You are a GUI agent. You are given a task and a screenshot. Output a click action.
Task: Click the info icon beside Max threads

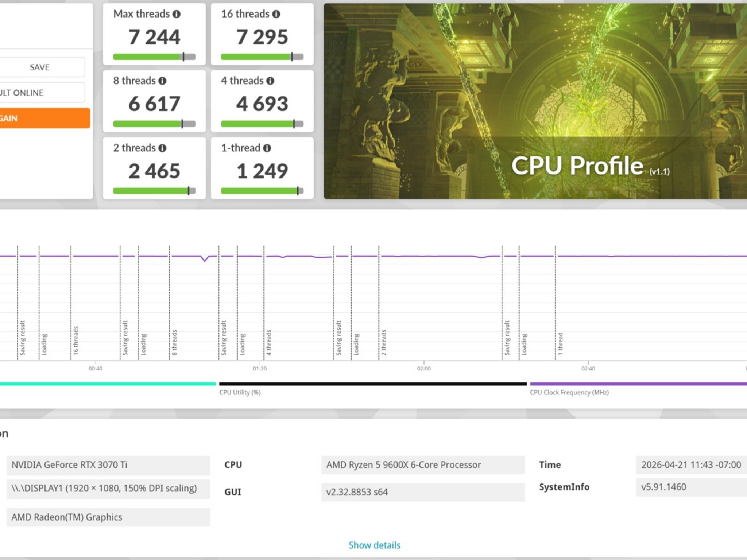click(x=177, y=14)
